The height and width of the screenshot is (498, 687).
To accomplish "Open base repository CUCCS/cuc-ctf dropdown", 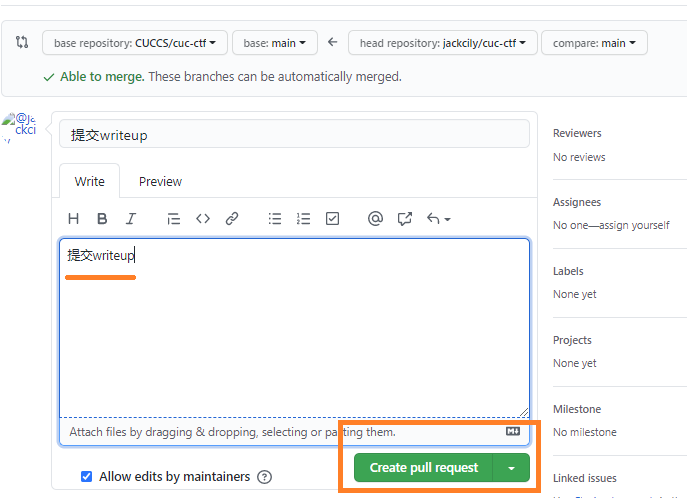I will [x=135, y=43].
